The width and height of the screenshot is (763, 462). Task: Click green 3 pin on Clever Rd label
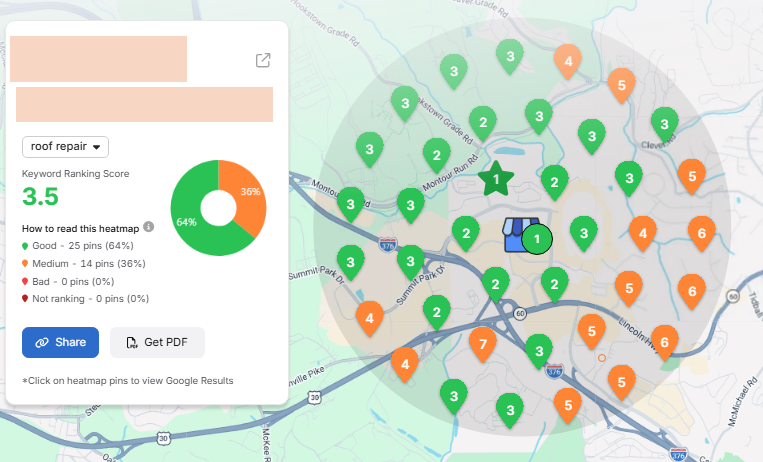click(665, 124)
